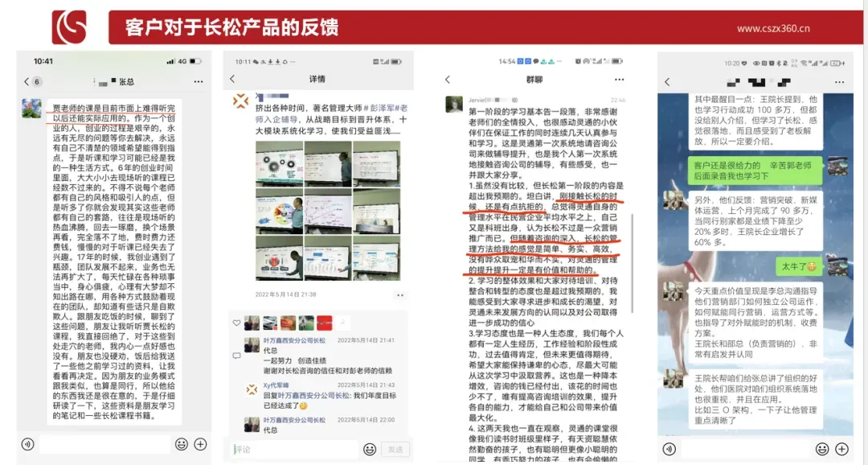Tap the two-dot action button beside the post date
This screenshot has width=868, height=465.
[x=400, y=295]
